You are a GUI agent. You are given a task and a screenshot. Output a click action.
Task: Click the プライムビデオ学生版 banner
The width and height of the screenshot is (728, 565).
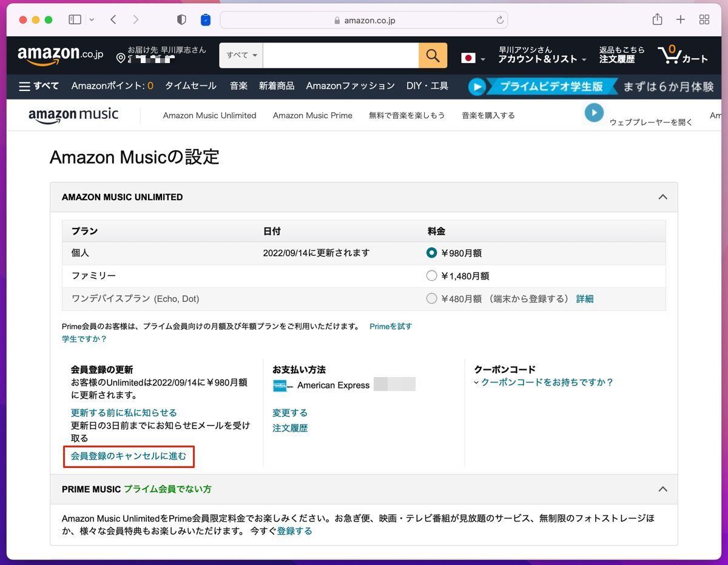[591, 87]
